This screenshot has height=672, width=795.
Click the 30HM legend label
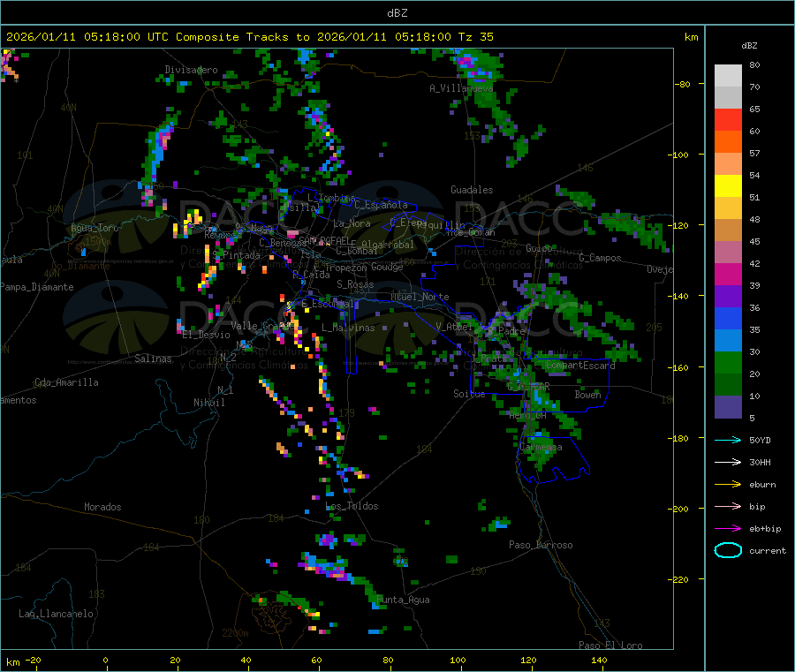[x=760, y=462]
